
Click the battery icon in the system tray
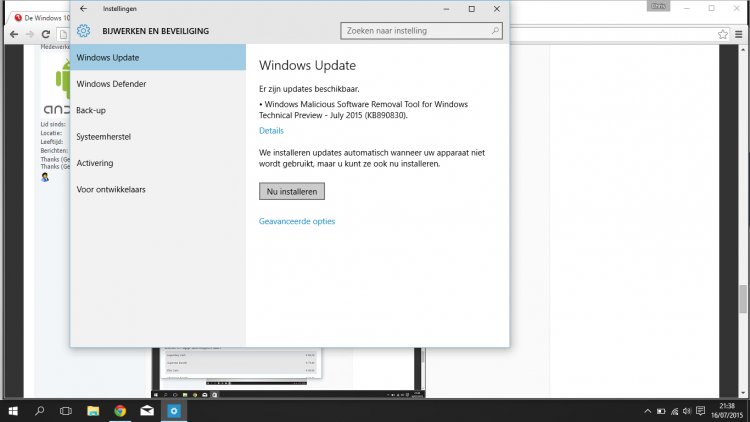[661, 411]
